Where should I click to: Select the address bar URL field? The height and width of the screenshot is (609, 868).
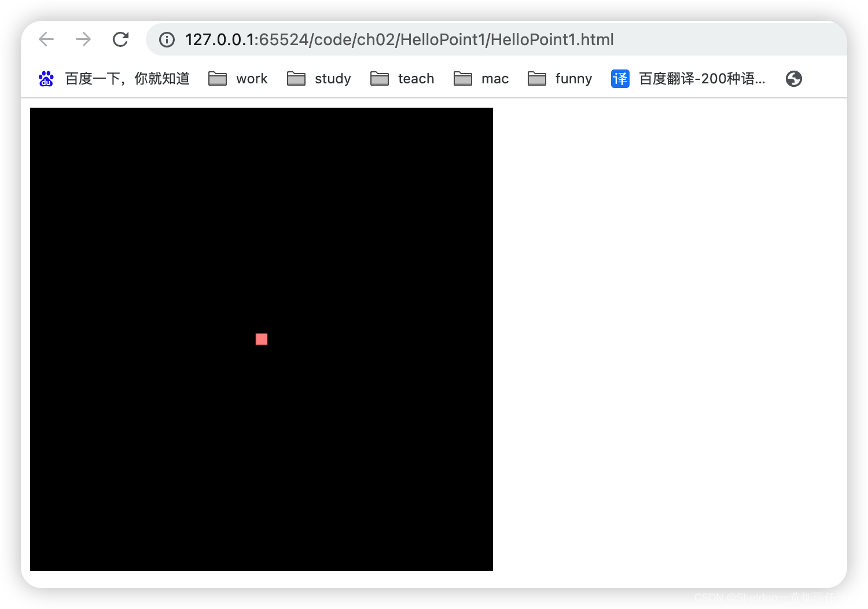pyautogui.click(x=496, y=39)
